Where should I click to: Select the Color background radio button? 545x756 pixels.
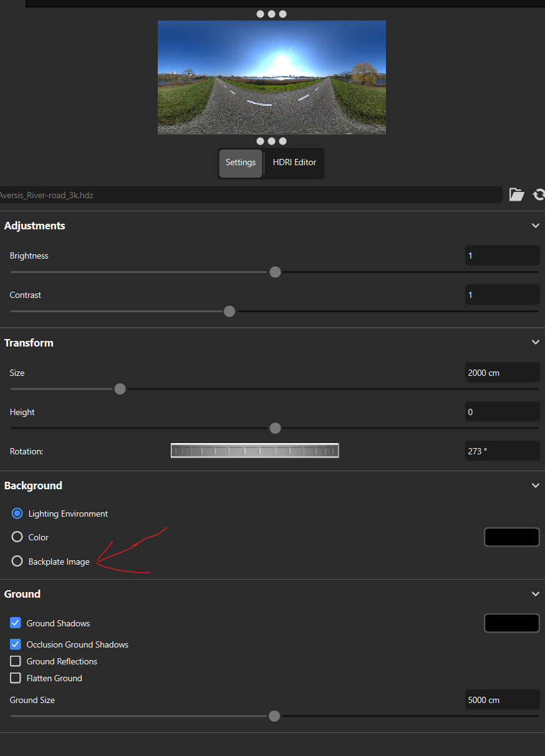click(x=17, y=537)
